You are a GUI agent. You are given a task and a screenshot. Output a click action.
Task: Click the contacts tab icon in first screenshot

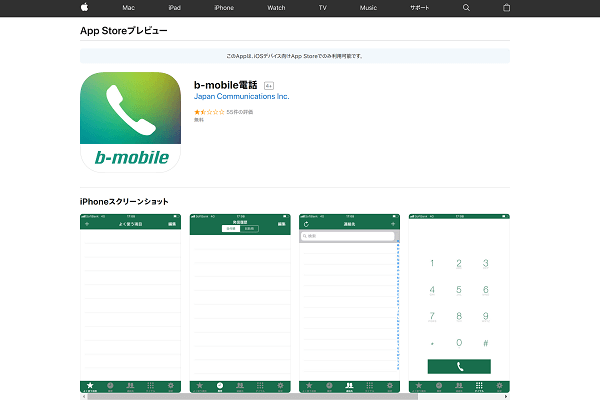(130, 387)
